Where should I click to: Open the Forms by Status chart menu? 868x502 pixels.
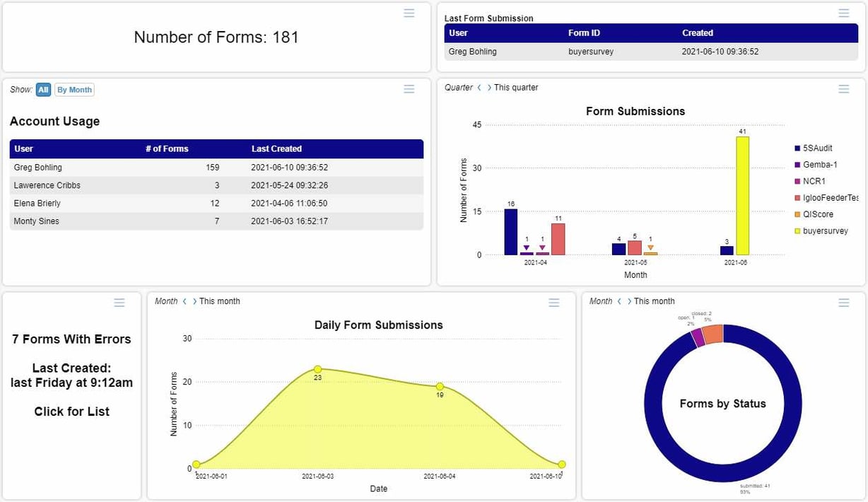point(843,302)
